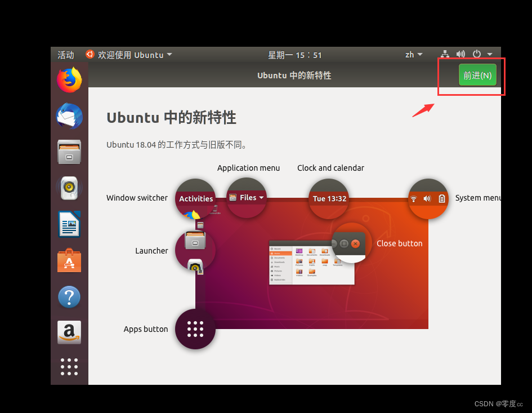Open the Show Applications grid at dock bottom

coord(69,367)
